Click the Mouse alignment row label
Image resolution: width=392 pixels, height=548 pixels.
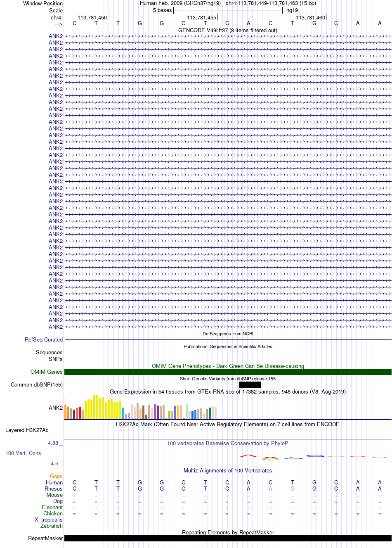click(x=55, y=495)
